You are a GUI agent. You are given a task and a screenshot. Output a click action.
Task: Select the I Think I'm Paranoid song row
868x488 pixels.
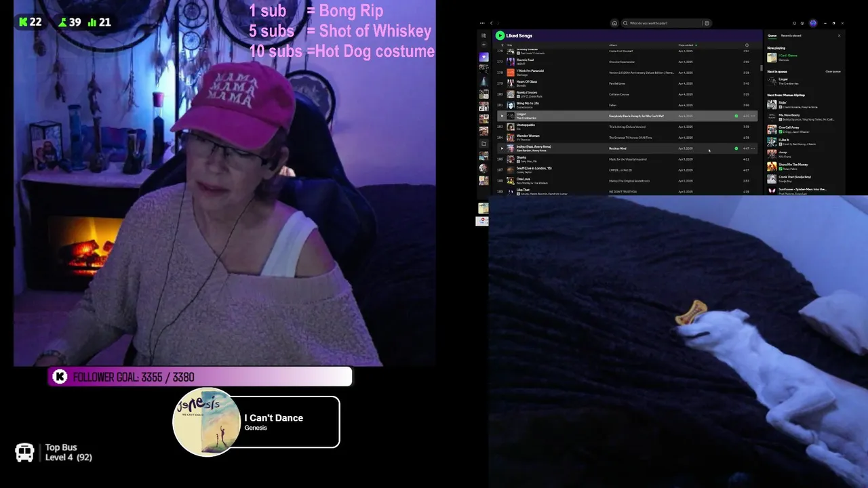point(627,73)
